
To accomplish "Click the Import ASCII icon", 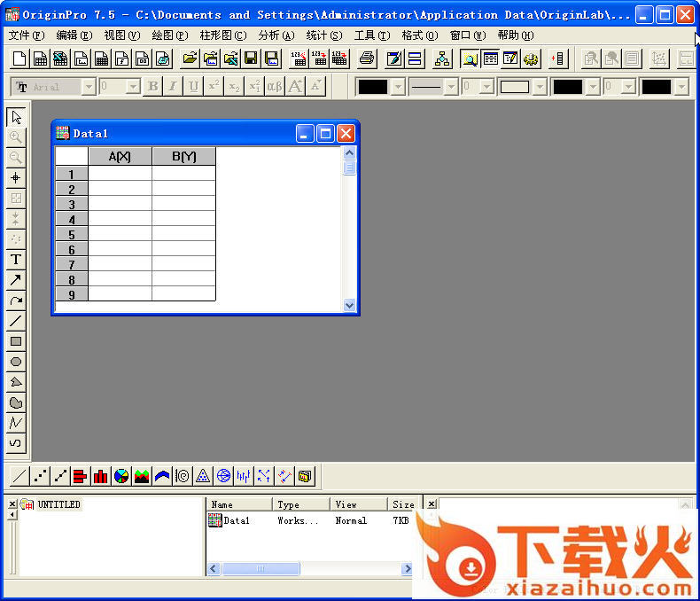I will tap(299, 59).
